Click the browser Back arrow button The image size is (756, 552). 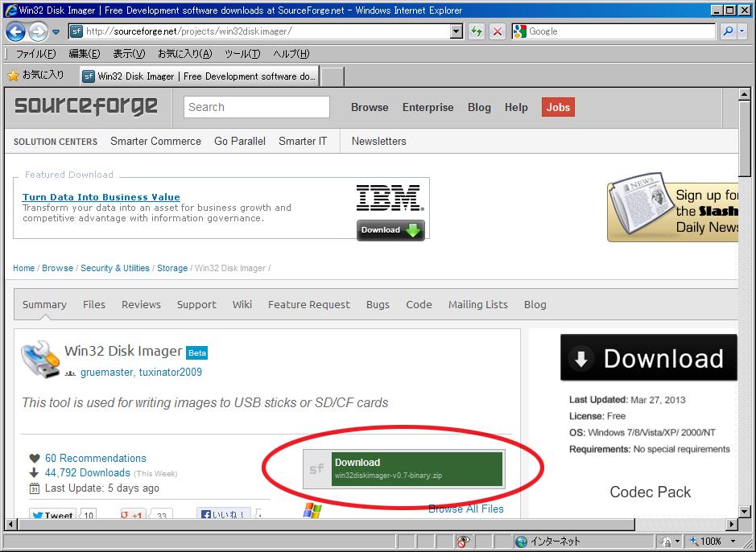coord(16,32)
